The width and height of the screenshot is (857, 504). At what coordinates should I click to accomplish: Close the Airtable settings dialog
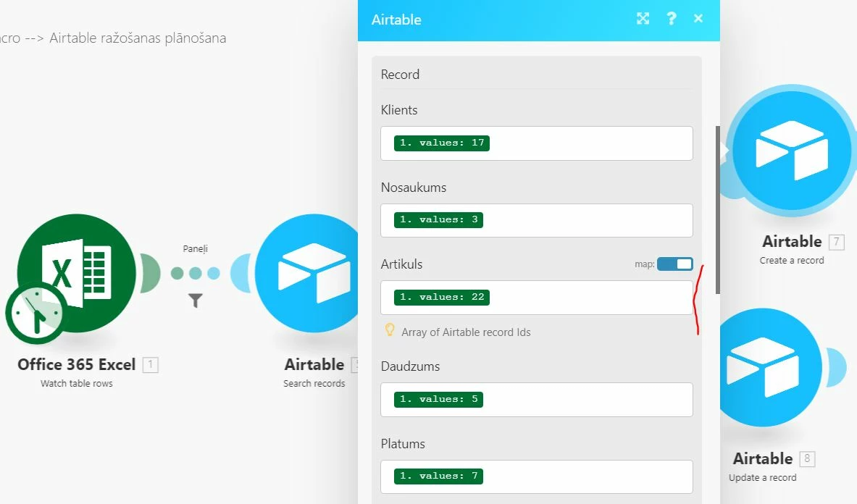(698, 19)
